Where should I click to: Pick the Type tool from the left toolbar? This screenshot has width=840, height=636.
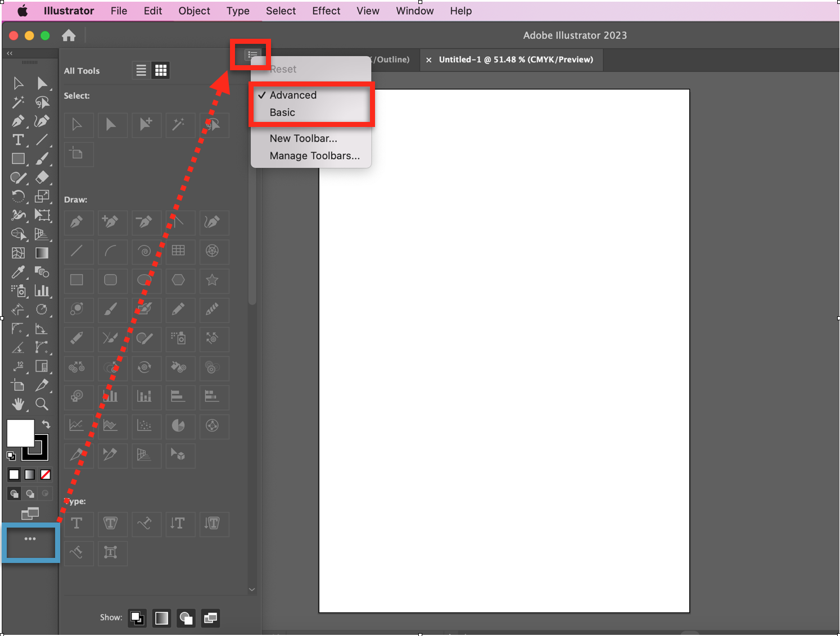[18, 140]
